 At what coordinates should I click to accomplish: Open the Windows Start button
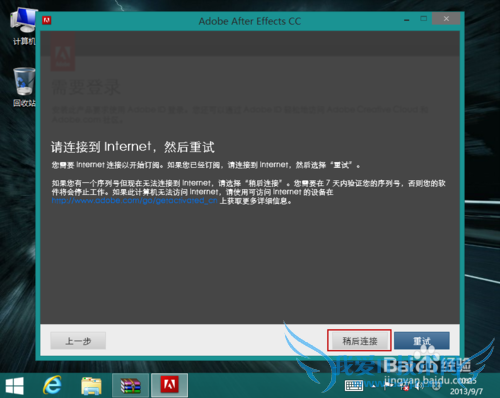click(x=15, y=386)
